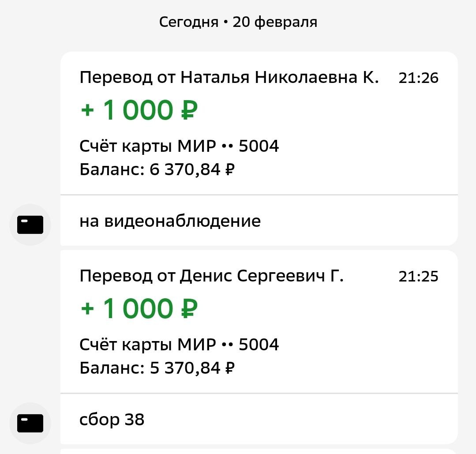Screen dimensions: 476x454
Task: Tap the 21:25 timestamp
Action: 418,277
